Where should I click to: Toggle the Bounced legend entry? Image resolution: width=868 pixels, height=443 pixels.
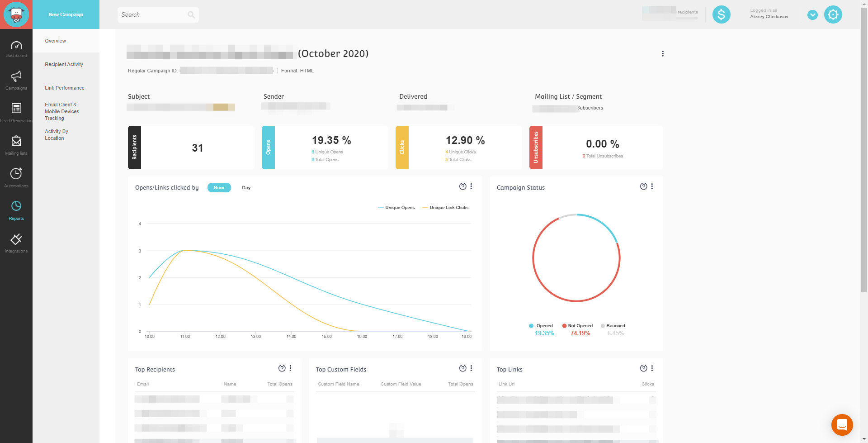tap(613, 326)
